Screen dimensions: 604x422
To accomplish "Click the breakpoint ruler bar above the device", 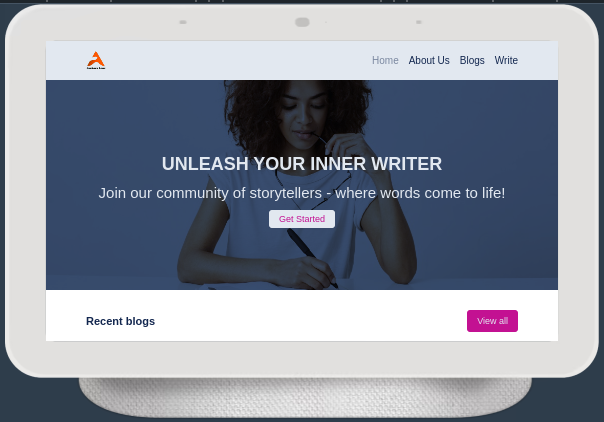I will coord(302,1).
